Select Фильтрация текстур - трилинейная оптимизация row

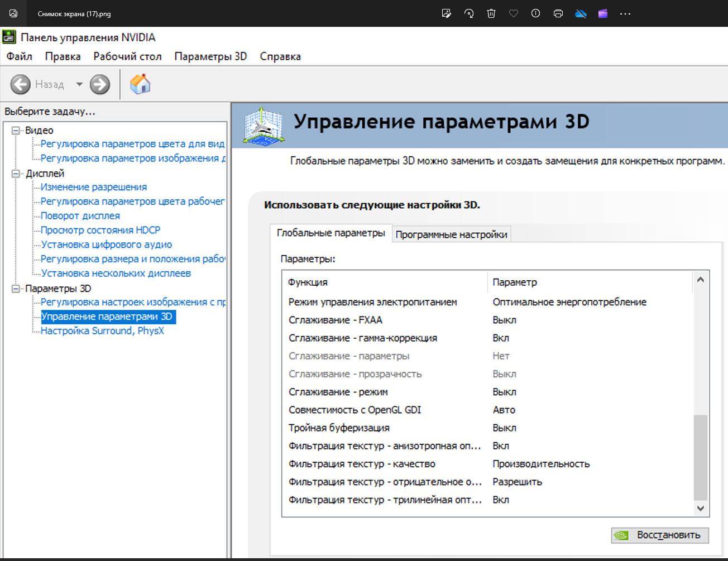pos(488,500)
